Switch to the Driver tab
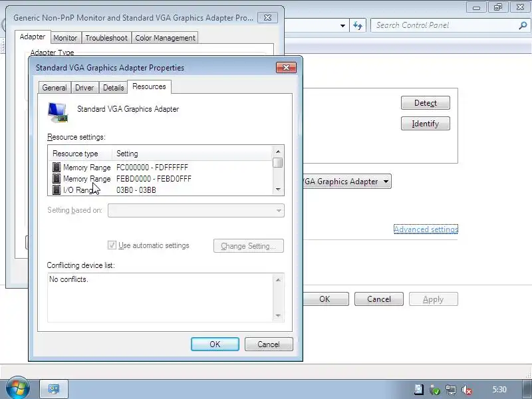Image resolution: width=532 pixels, height=399 pixels. pos(84,88)
